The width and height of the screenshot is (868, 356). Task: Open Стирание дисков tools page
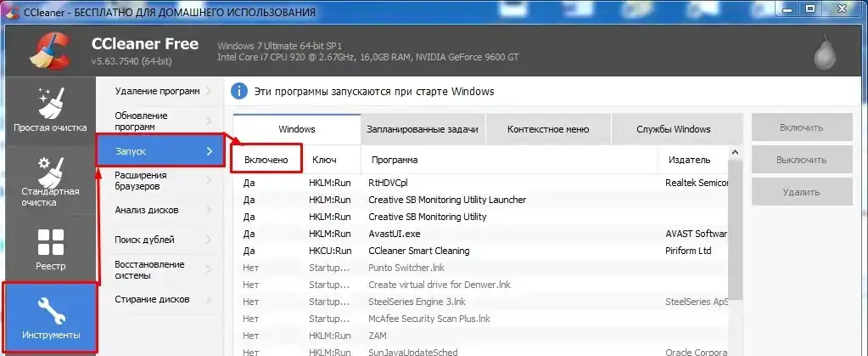pos(160,299)
